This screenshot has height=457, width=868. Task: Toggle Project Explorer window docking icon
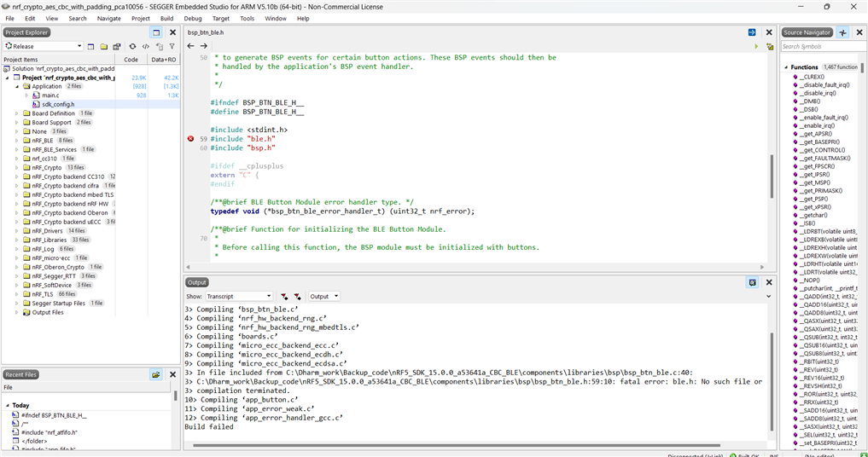coord(156,32)
